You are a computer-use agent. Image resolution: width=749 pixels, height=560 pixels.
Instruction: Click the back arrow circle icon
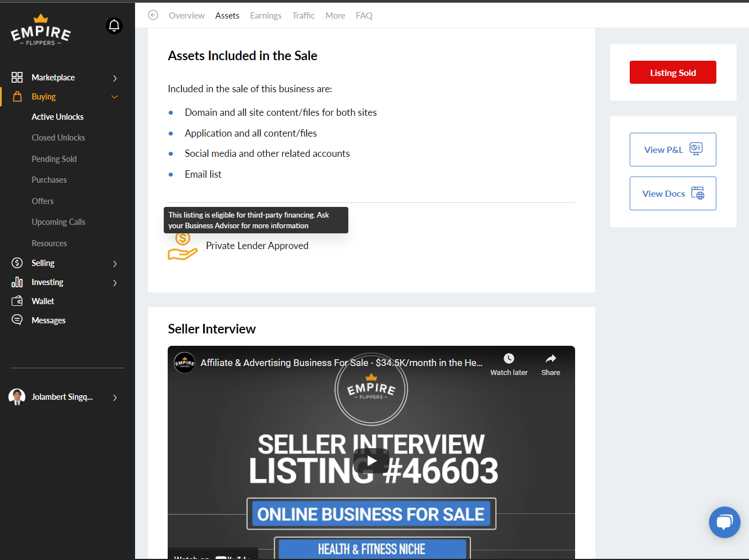(x=153, y=15)
